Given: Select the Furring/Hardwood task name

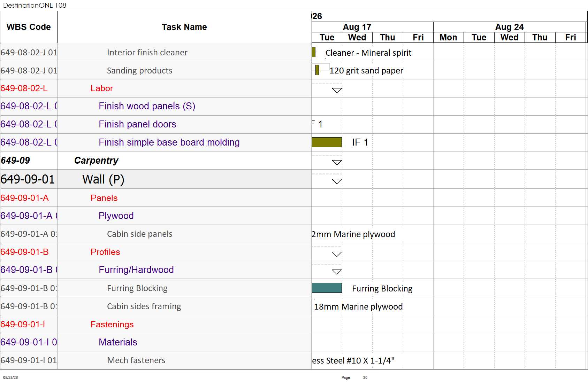Looking at the screenshot, I should coord(136,270).
